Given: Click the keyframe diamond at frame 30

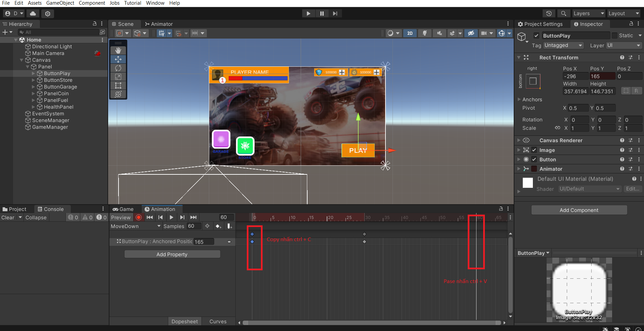Looking at the screenshot, I should [x=364, y=241].
